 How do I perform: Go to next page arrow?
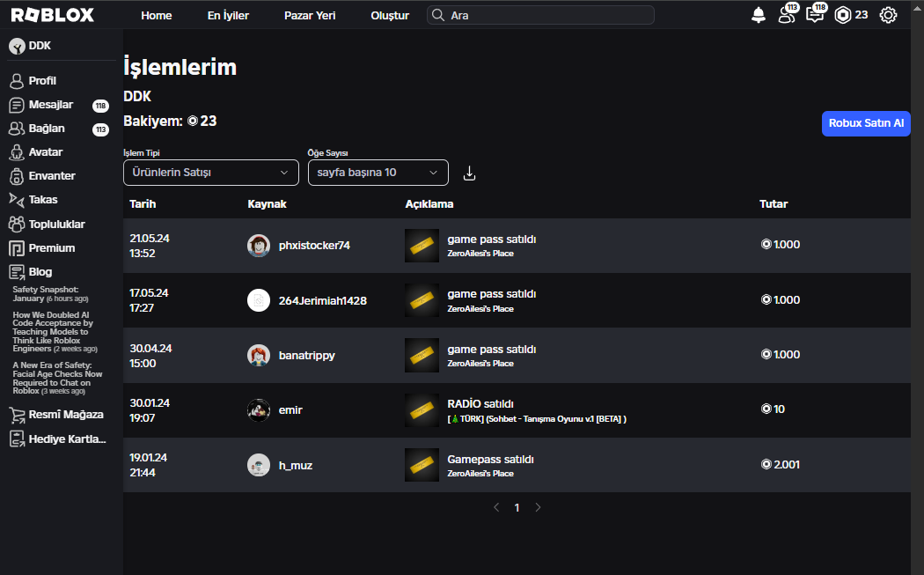(538, 507)
